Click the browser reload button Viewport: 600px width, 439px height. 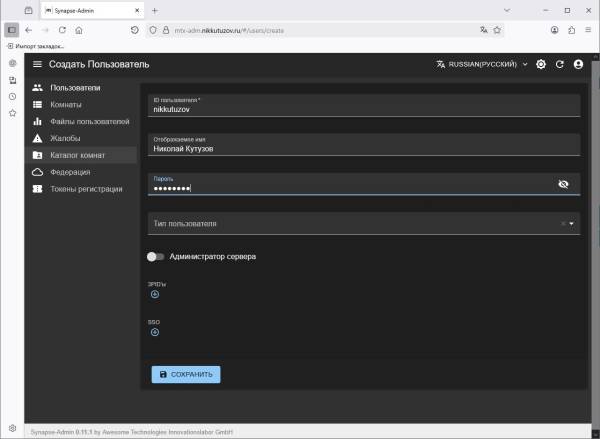coord(62,30)
